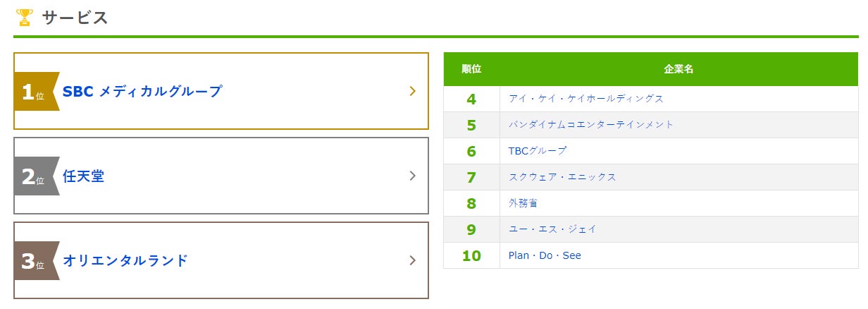868x309 pixels.
Task: Click the サービス section heading
Action: tap(75, 18)
